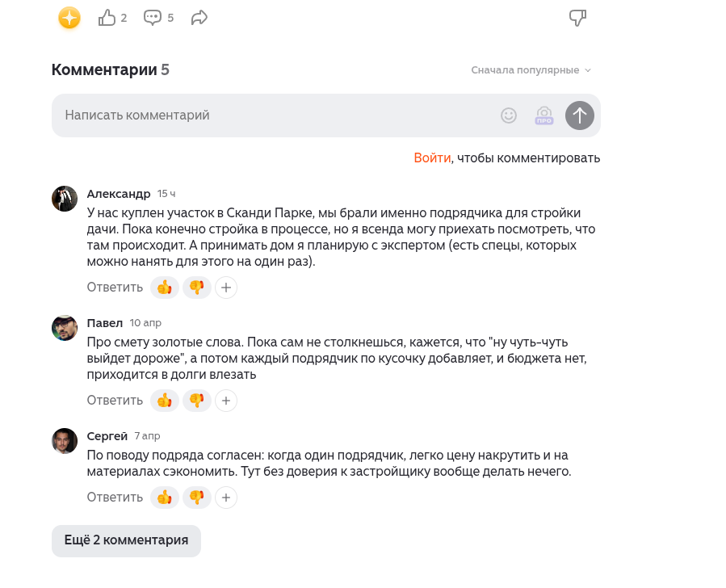
Task: Open the Сначала популярные sorting dropdown
Action: pyautogui.click(x=531, y=70)
